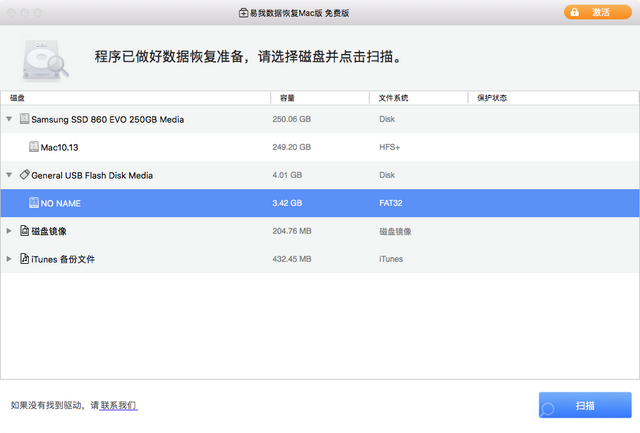640x433 pixels.
Task: Select the NO NAME volume row
Action: tap(320, 203)
